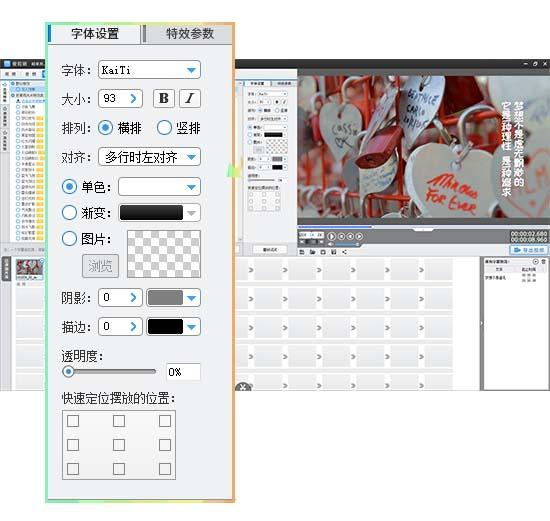Viewport: 550px width, 521px height.
Task: Click the font size arrow next to 93
Action: click(x=133, y=98)
